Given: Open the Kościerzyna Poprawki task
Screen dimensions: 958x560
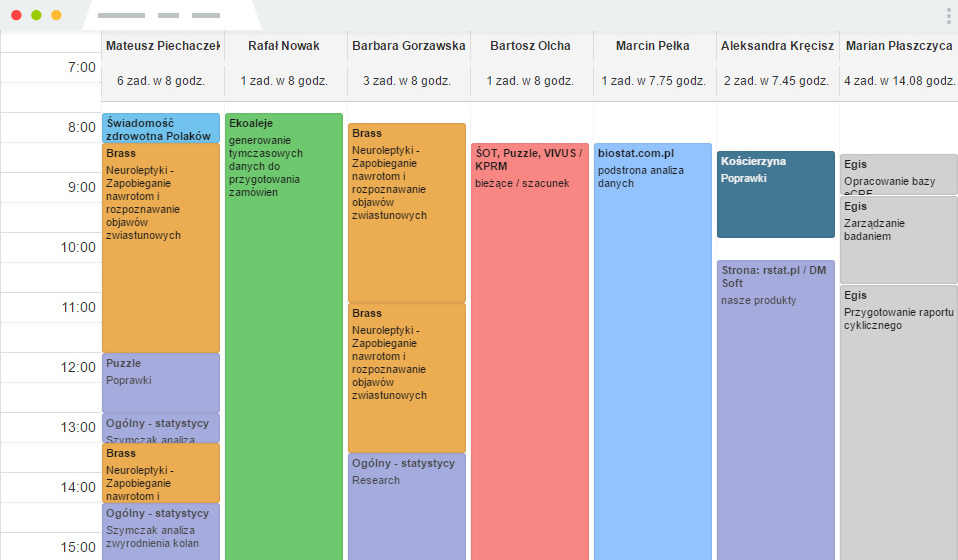Looking at the screenshot, I should click(776, 194).
